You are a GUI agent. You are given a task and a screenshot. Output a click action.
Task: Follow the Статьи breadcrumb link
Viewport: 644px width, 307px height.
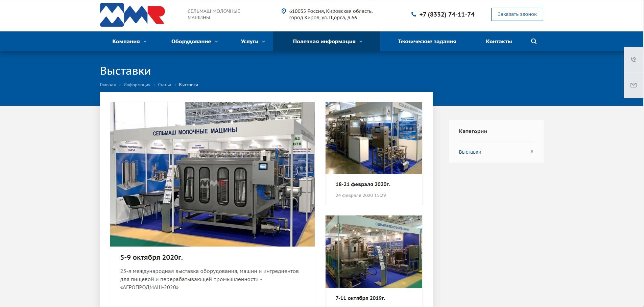(x=165, y=85)
